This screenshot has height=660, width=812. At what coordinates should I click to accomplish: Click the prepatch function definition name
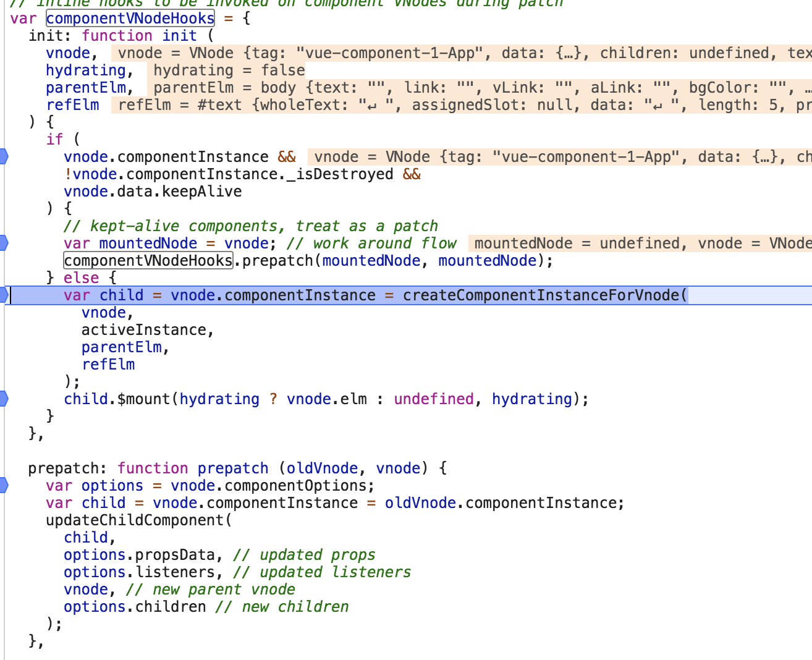[232, 468]
